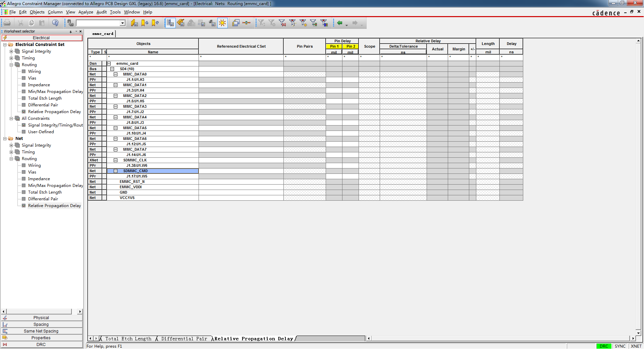Go to previous bookmark icon

[155, 23]
